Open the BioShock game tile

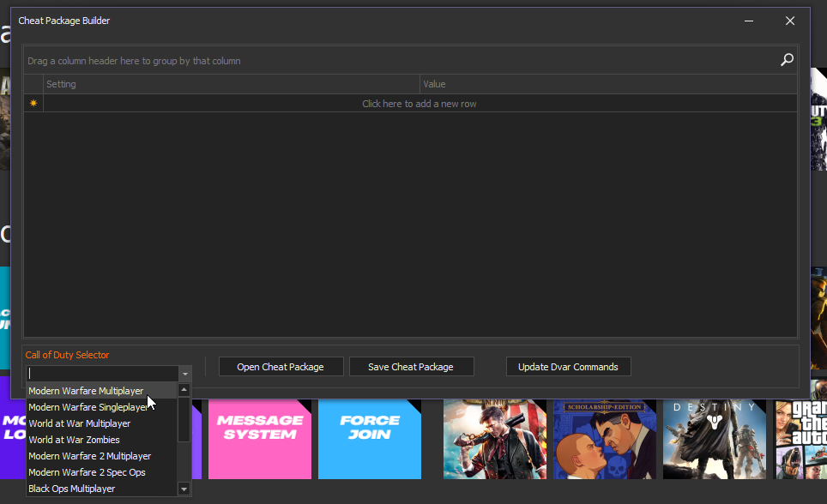click(494, 439)
